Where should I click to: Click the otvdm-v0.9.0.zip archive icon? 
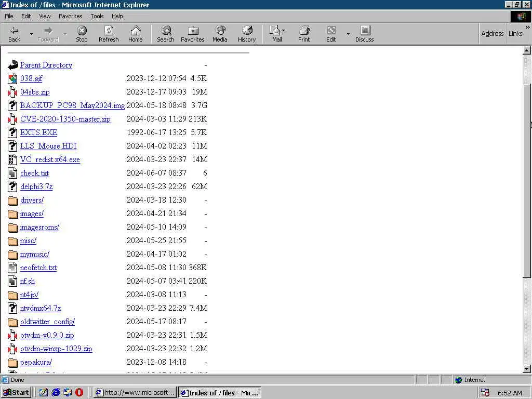pyautogui.click(x=12, y=335)
